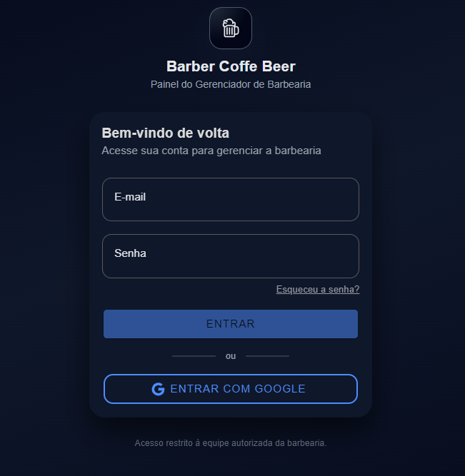Focus the E-mail input field

point(230,200)
